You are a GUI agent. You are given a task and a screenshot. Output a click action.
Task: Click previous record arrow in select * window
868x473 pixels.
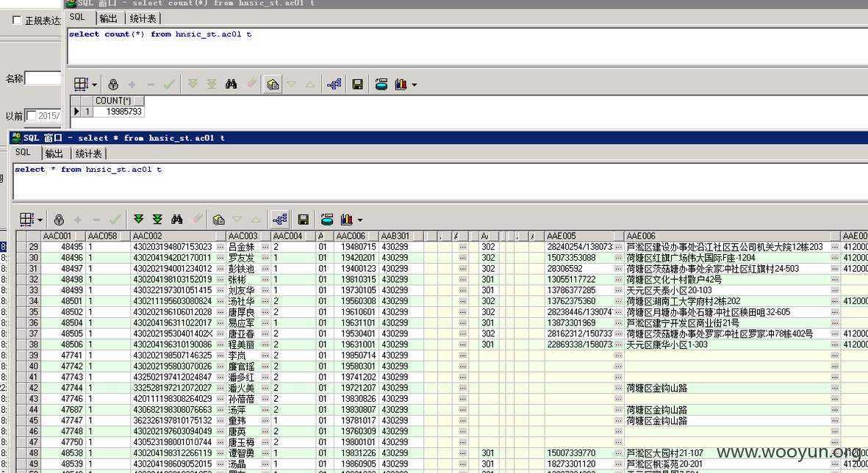pos(256,219)
